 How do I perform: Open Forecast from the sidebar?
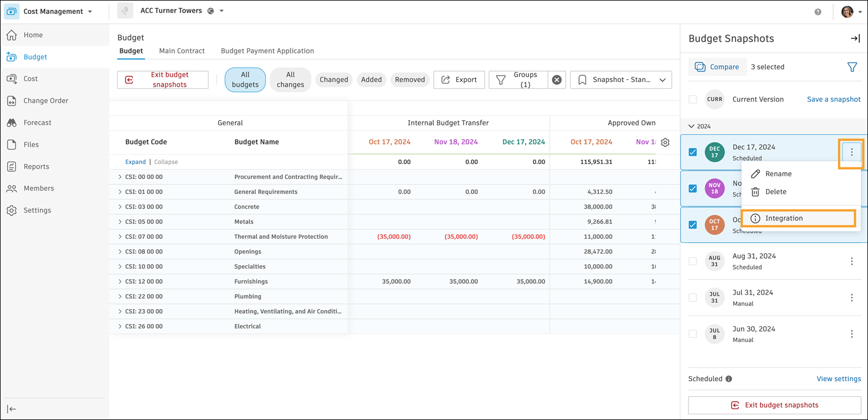[x=54, y=123]
